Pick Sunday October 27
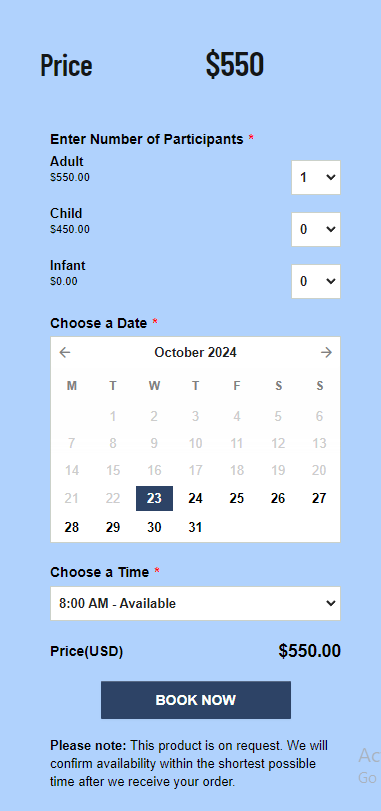The image size is (381, 811). pos(319,498)
